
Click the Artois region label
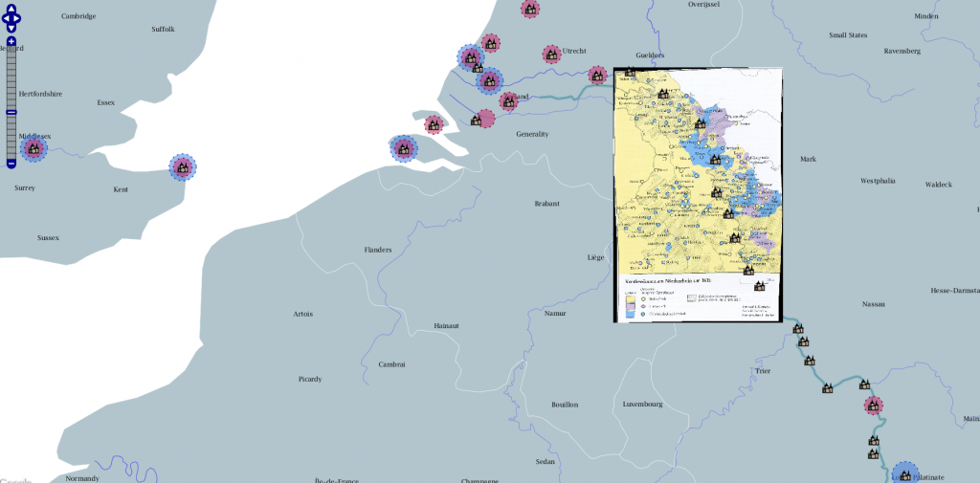tap(303, 314)
